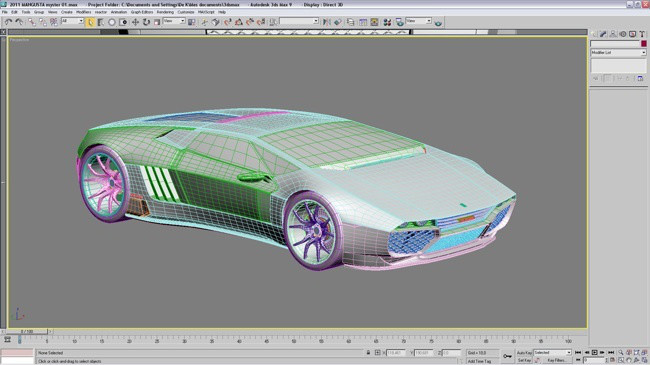Click the Align tool icon
Viewport: 650px width, 365px height.
coord(338,22)
